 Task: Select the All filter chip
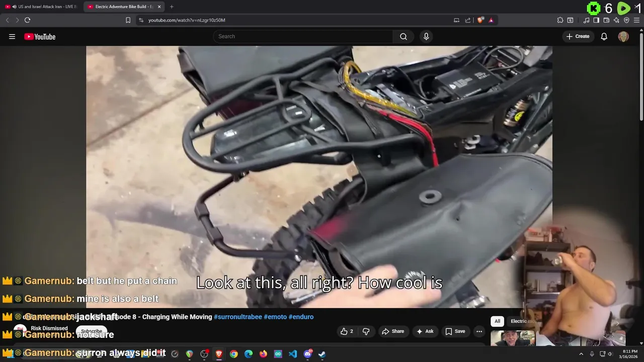pyautogui.click(x=497, y=321)
